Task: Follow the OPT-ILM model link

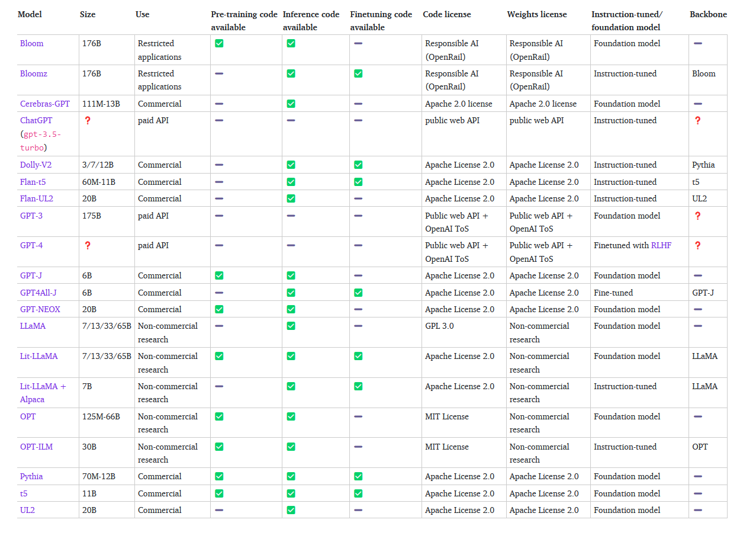Action: (37, 447)
